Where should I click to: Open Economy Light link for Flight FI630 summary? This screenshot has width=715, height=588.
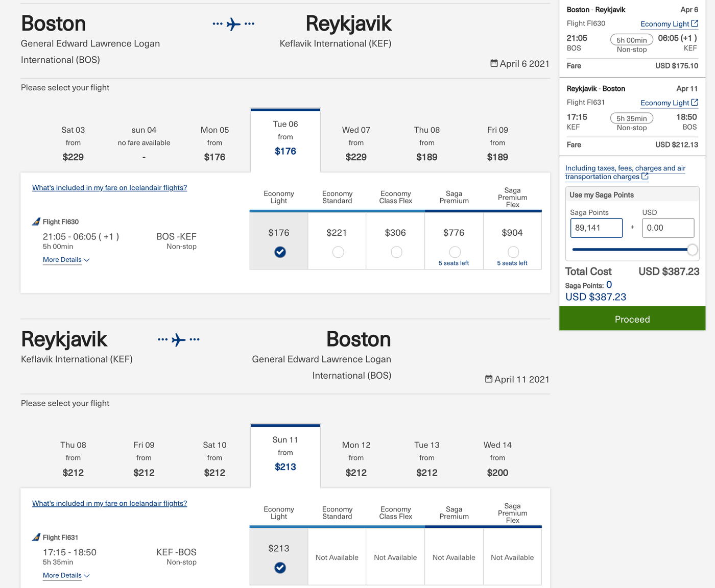coord(665,24)
